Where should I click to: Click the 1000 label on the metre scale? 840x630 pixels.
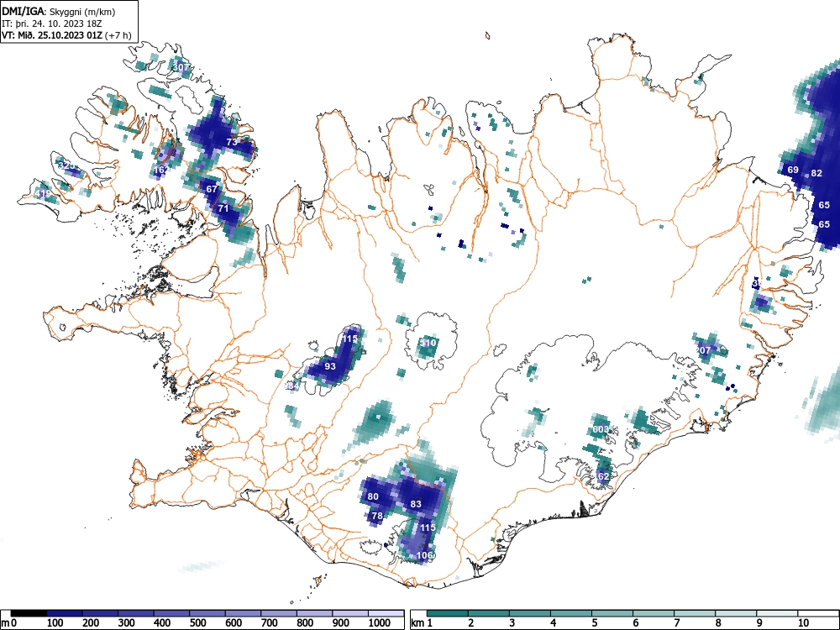380,622
